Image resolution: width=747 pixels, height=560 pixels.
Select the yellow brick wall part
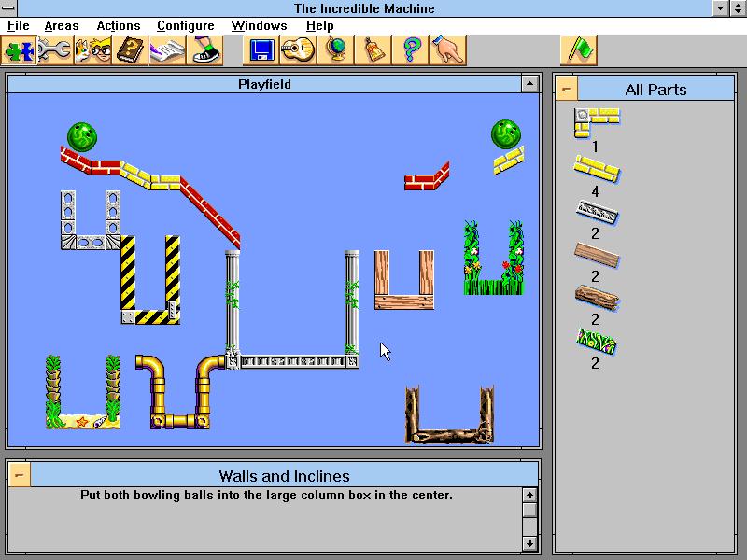tap(597, 169)
